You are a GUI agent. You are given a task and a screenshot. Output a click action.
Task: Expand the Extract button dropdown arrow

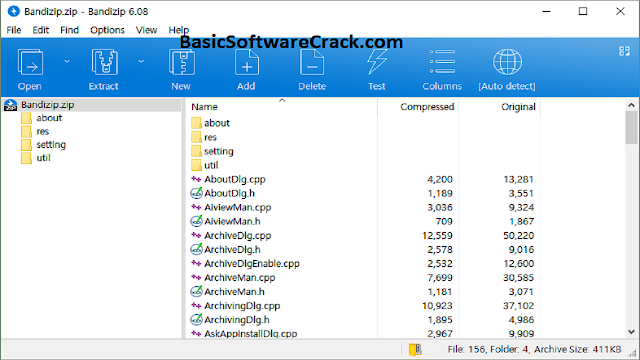[141, 62]
